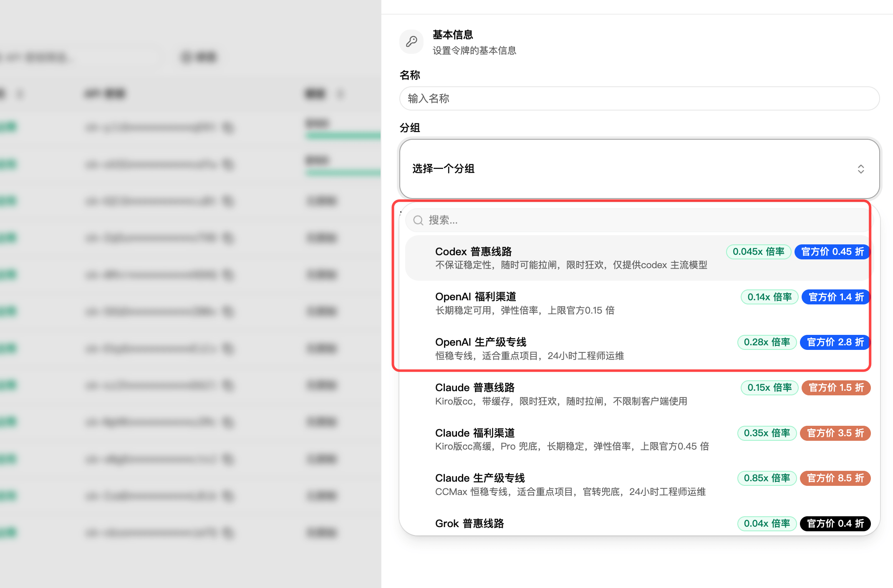Click the 设置令牌的基本信息 subtitle text
The image size is (893, 588).
474,51
